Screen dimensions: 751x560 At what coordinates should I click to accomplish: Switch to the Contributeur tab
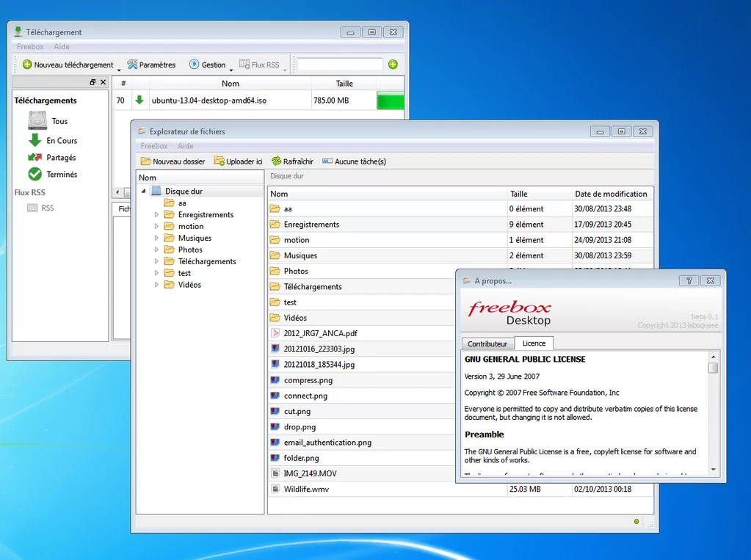(x=487, y=343)
